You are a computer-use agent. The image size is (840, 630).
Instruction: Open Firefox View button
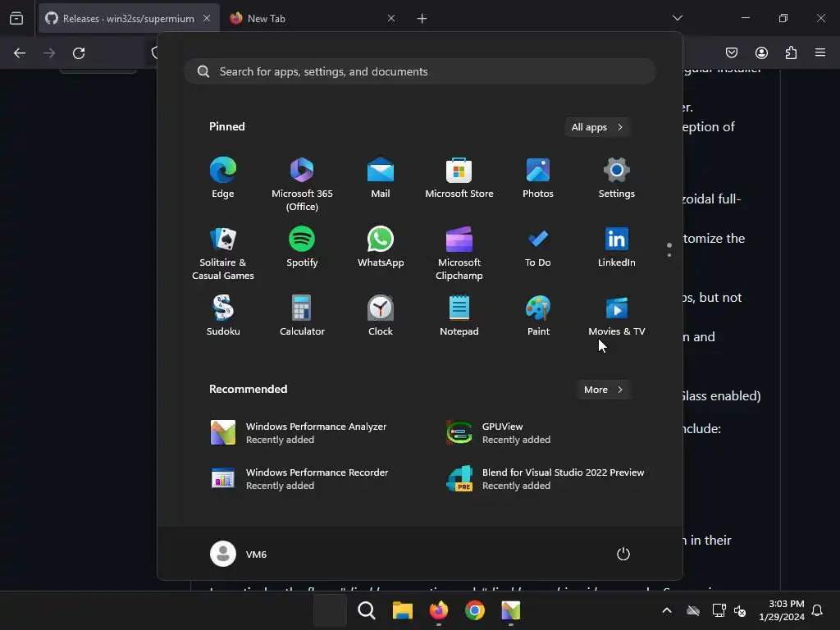tap(16, 18)
